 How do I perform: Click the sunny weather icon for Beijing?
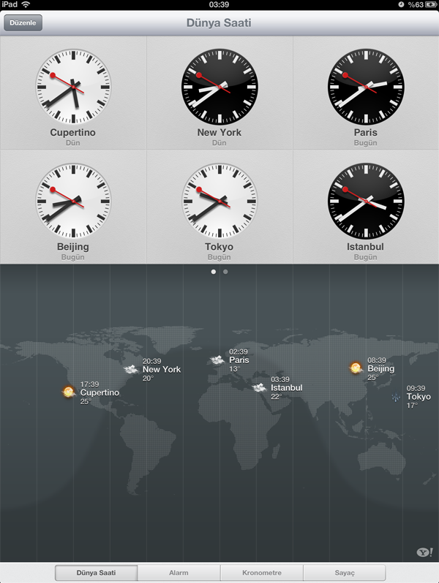(356, 368)
